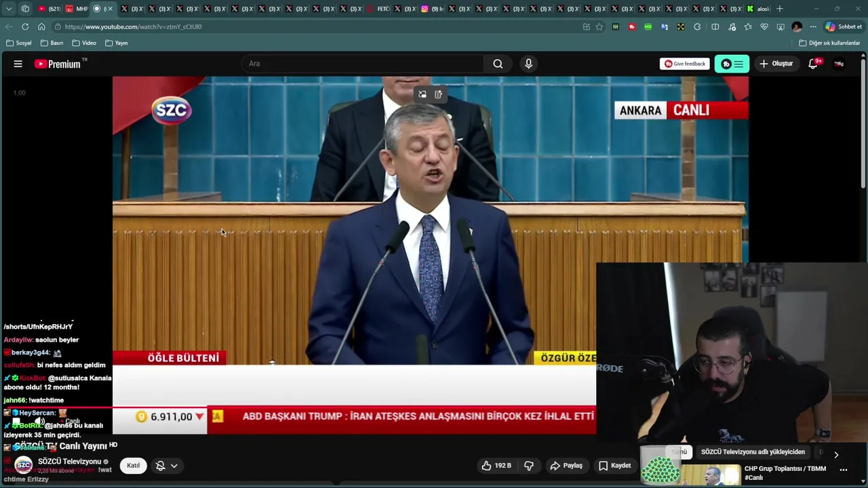Expand tab actions chevron at top left
The image size is (868, 488).
coord(9,9)
